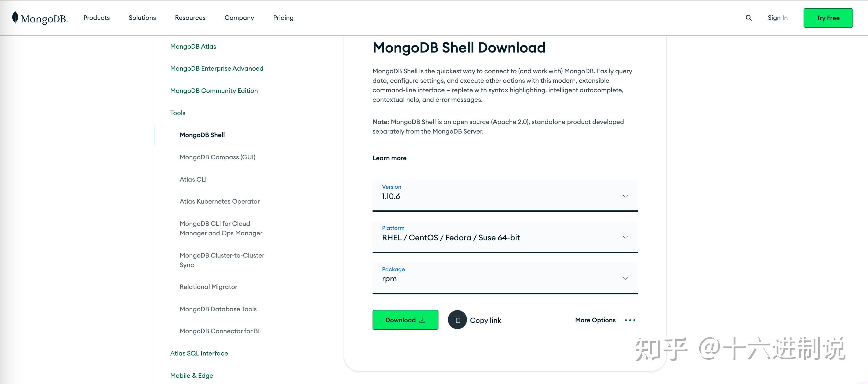This screenshot has width=868, height=384.
Task: Select MongoDB Compass (GUI) in sidebar
Action: tap(217, 157)
